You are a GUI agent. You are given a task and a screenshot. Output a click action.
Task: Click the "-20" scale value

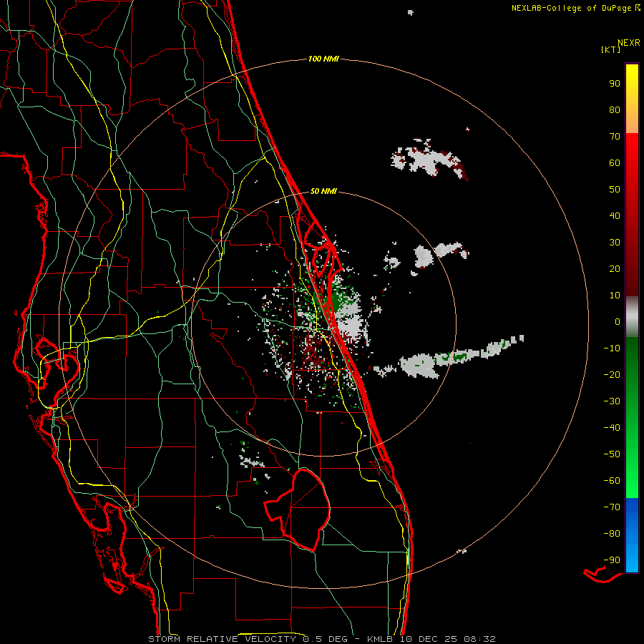point(612,375)
